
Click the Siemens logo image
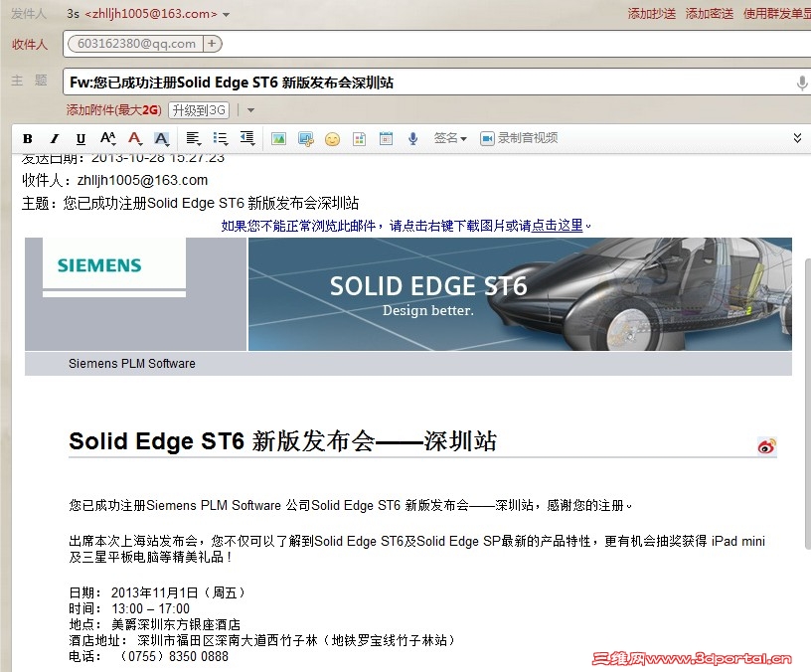[x=113, y=265]
